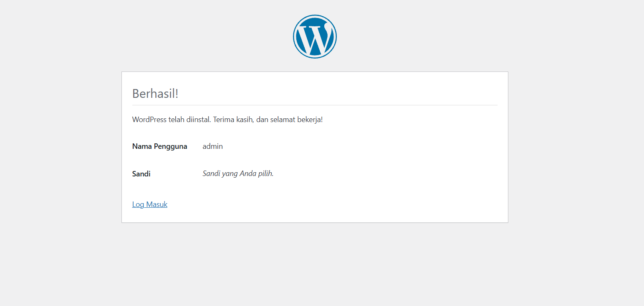Open the Log Masuk link

[149, 204]
